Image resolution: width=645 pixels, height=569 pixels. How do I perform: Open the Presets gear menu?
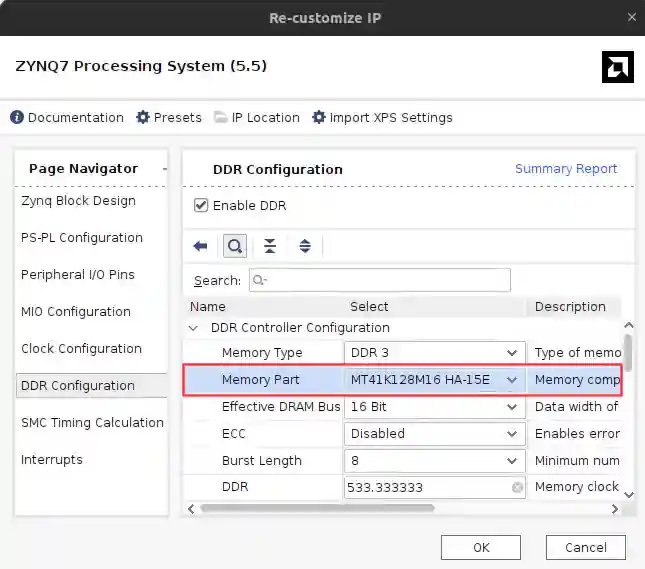click(169, 118)
